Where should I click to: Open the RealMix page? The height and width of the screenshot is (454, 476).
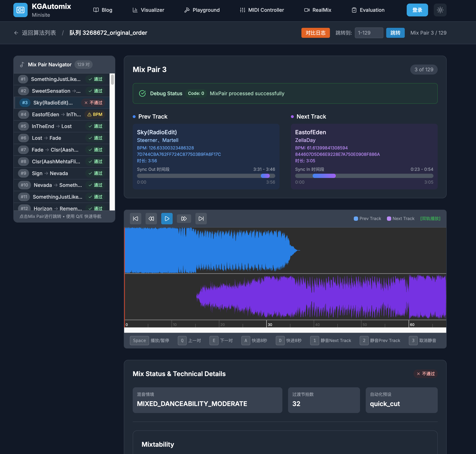(x=318, y=10)
